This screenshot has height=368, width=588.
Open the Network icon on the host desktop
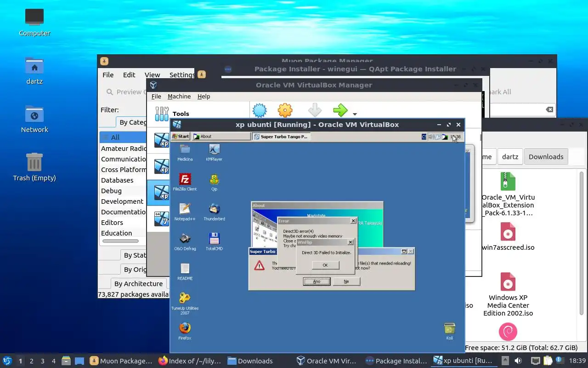click(34, 119)
